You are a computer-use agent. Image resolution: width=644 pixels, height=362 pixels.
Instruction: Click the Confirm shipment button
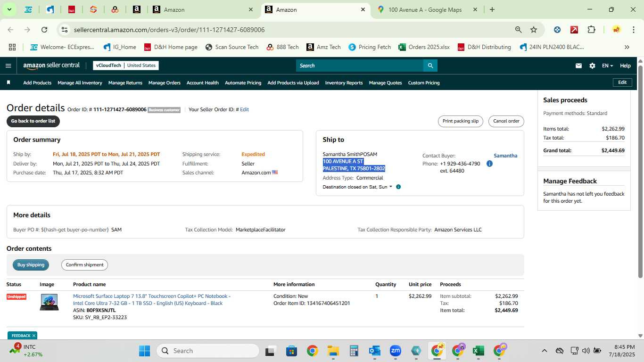coord(84,265)
